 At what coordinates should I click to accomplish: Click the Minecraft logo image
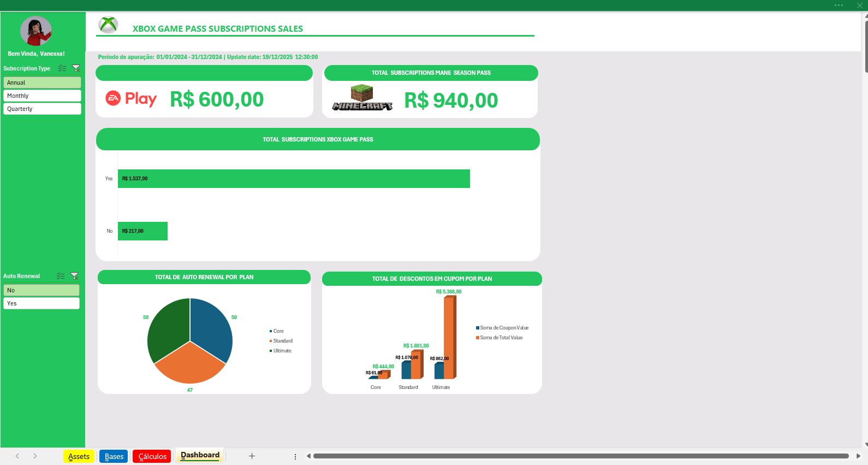(x=362, y=98)
